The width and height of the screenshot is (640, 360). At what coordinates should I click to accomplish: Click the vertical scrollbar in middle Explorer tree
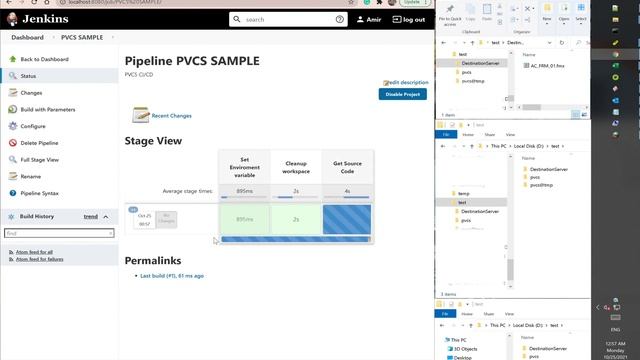[x=510, y=269]
